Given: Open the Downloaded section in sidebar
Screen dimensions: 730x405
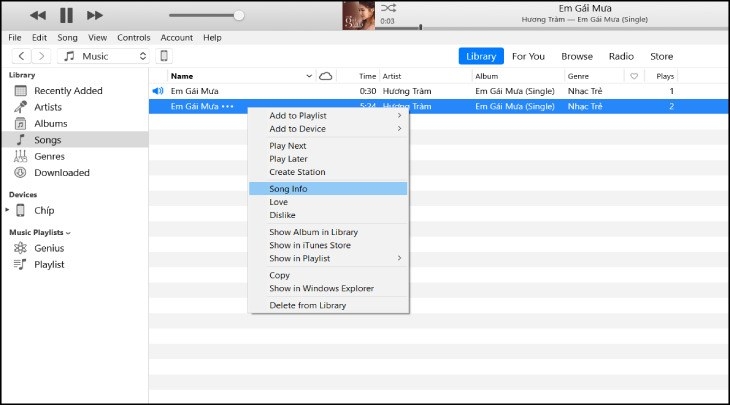Looking at the screenshot, I should pyautogui.click(x=61, y=173).
